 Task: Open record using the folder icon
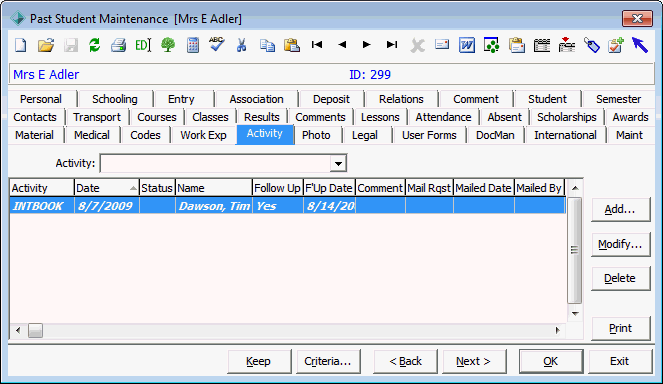(46, 45)
